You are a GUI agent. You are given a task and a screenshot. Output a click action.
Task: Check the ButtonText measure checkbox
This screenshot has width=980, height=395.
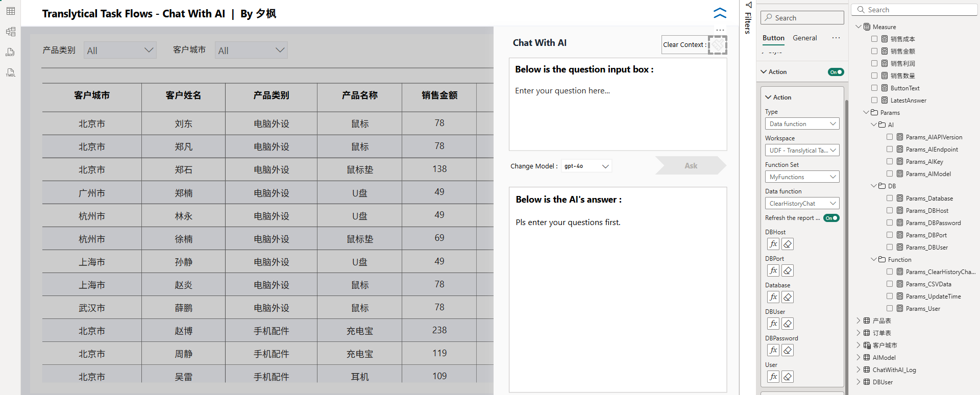coord(874,88)
